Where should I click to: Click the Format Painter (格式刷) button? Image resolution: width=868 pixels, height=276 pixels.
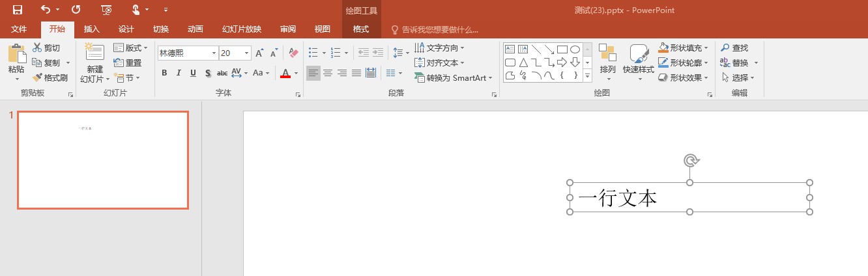point(50,77)
